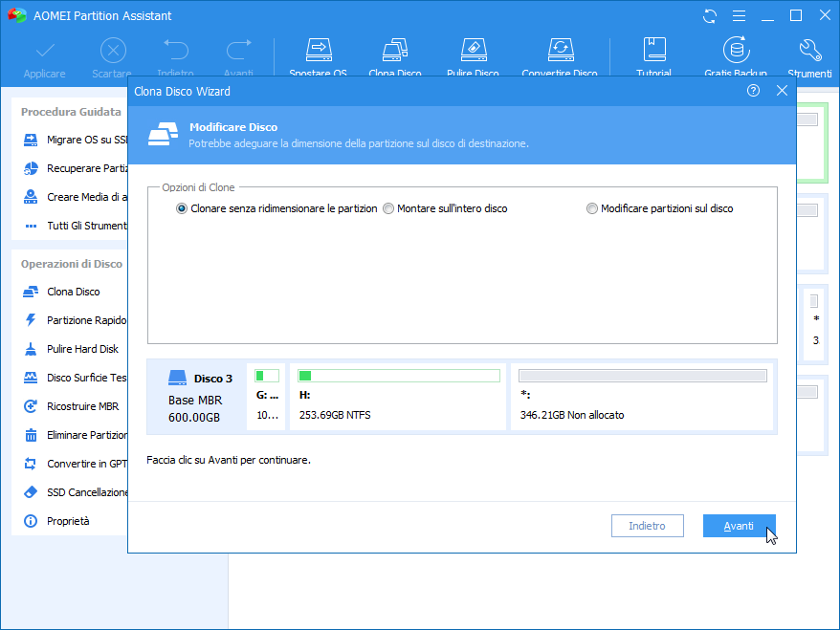Choose Proprietà from the sidebar list

pos(68,521)
